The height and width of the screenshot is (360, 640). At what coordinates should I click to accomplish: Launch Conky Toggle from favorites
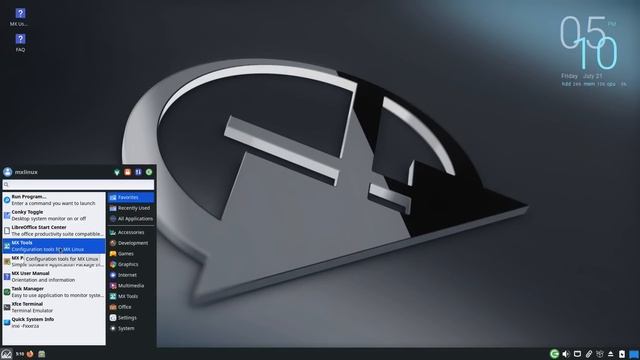click(x=54, y=215)
